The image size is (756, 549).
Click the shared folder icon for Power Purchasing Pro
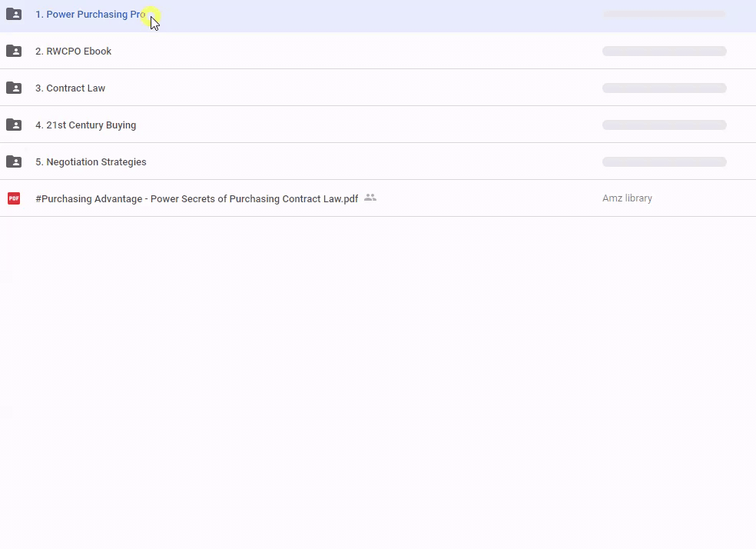[x=14, y=14]
